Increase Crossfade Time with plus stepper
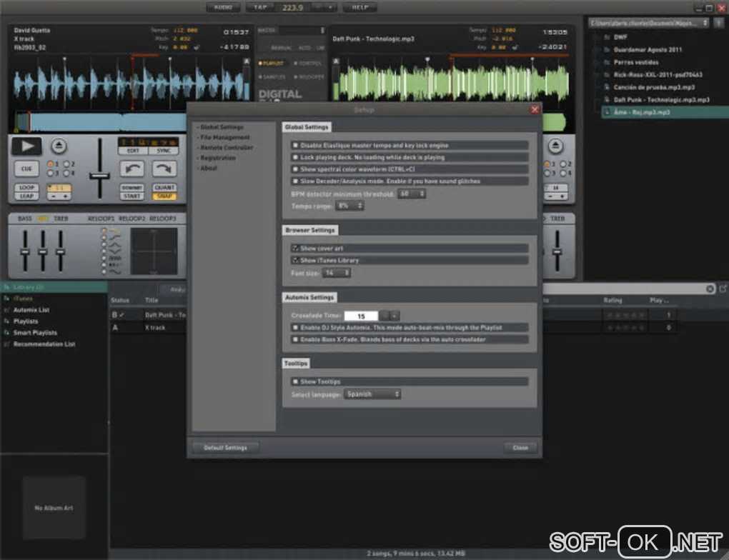729x560 pixels. 395,316
